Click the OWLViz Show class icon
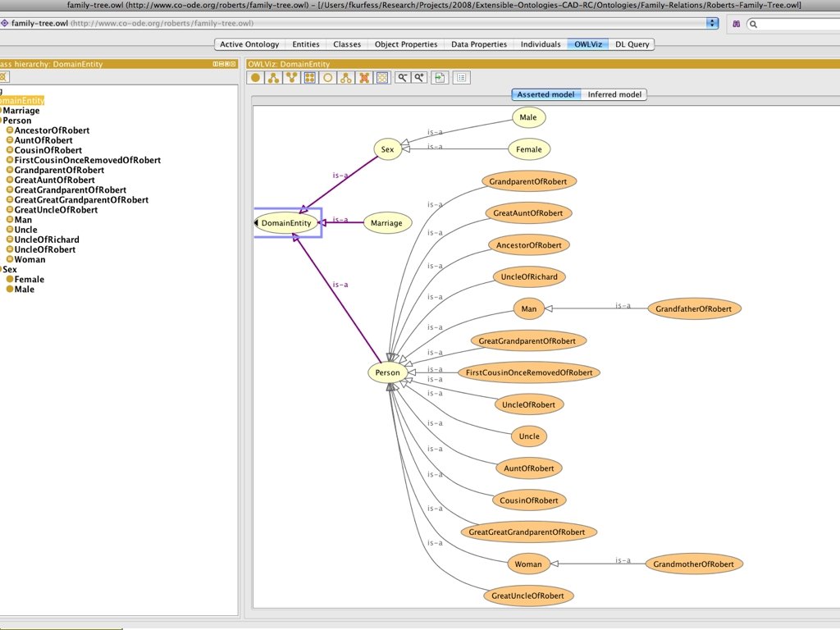This screenshot has height=630, width=840. [x=256, y=78]
